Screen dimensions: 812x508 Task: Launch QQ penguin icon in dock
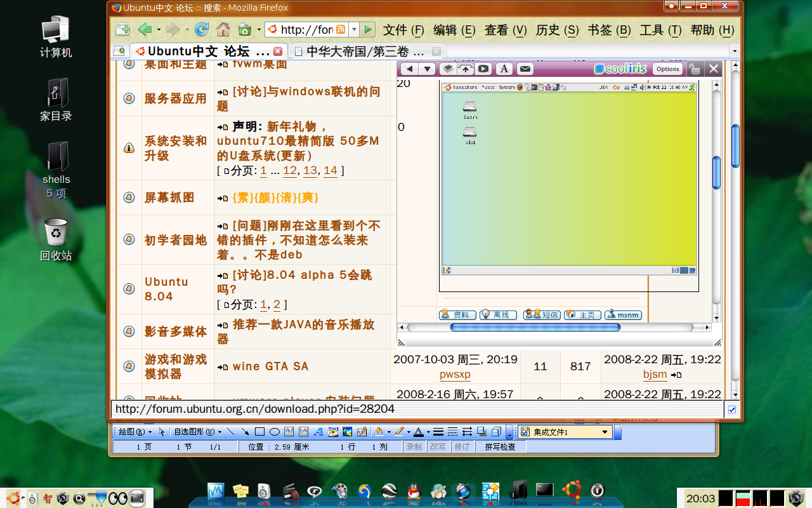pyautogui.click(x=414, y=490)
